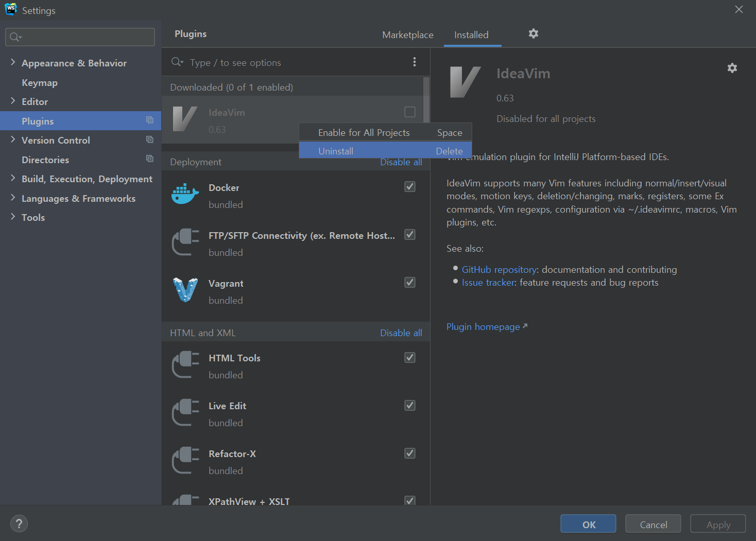This screenshot has height=541, width=756.
Task: Select the Refactor-X plugin name
Action: tap(232, 453)
